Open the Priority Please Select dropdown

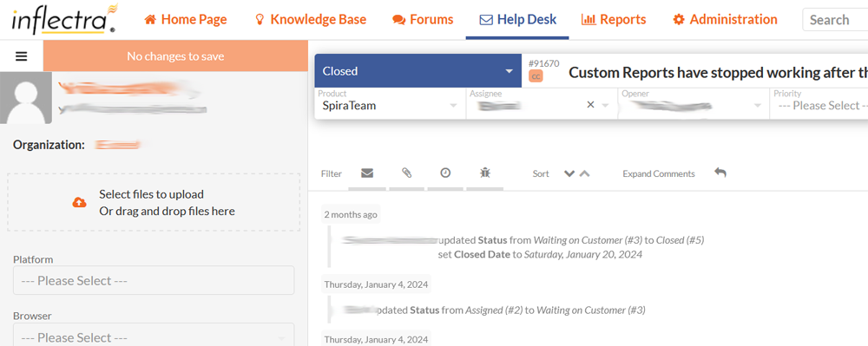(x=819, y=103)
